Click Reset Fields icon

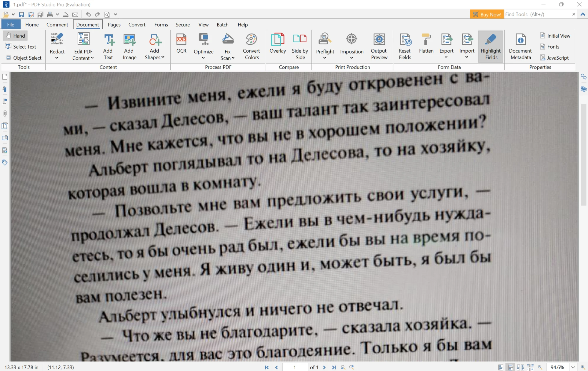tap(405, 39)
